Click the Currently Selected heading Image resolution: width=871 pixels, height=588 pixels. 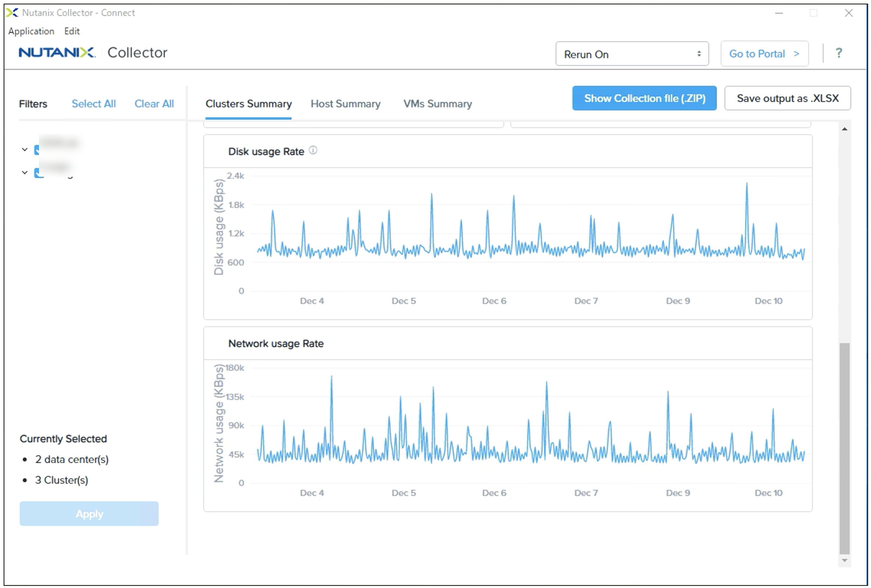coord(63,438)
